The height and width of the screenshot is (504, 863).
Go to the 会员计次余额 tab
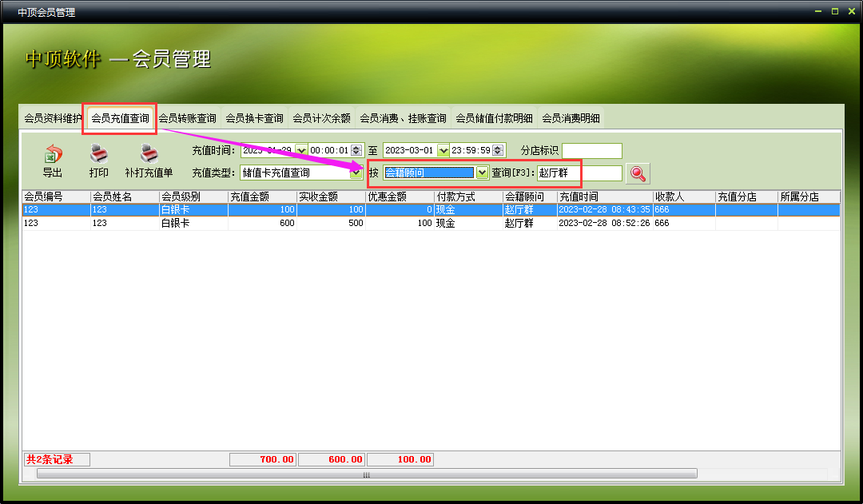coord(321,118)
